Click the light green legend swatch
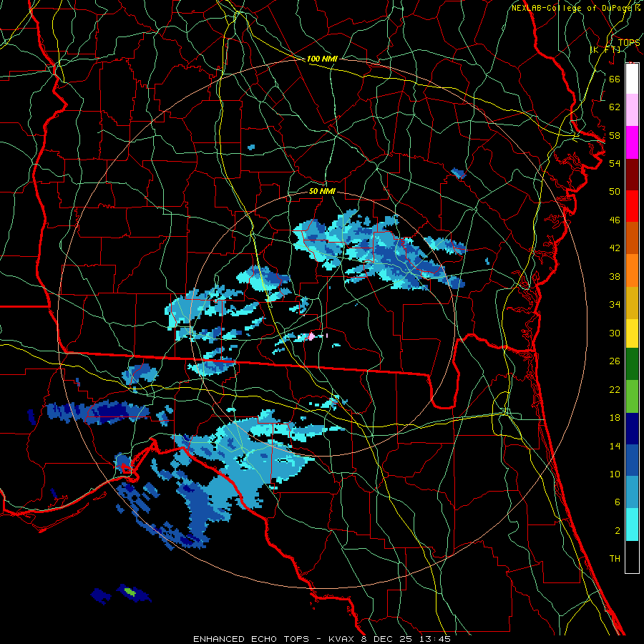644x644 pixels. (632, 396)
